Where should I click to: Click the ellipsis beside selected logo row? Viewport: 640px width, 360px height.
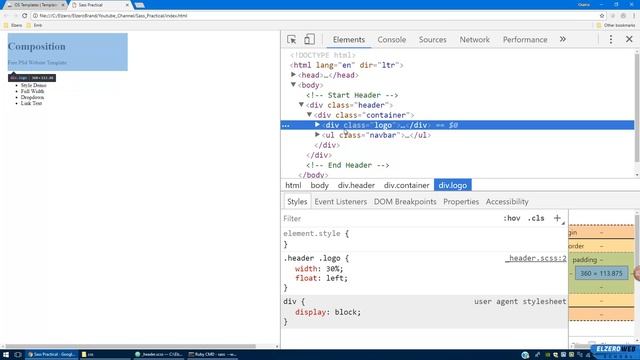click(286, 126)
